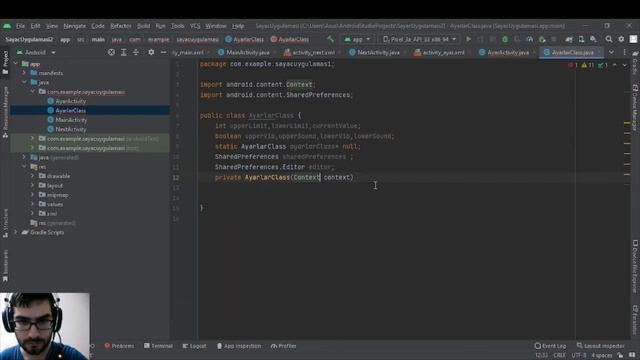Click the warnings count indicator in editor

pyautogui.click(x=588, y=65)
